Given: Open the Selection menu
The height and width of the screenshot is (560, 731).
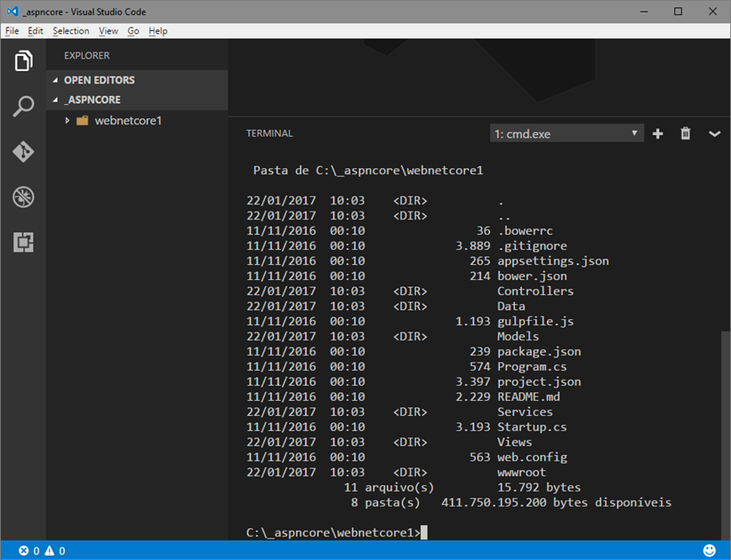Looking at the screenshot, I should click(71, 31).
